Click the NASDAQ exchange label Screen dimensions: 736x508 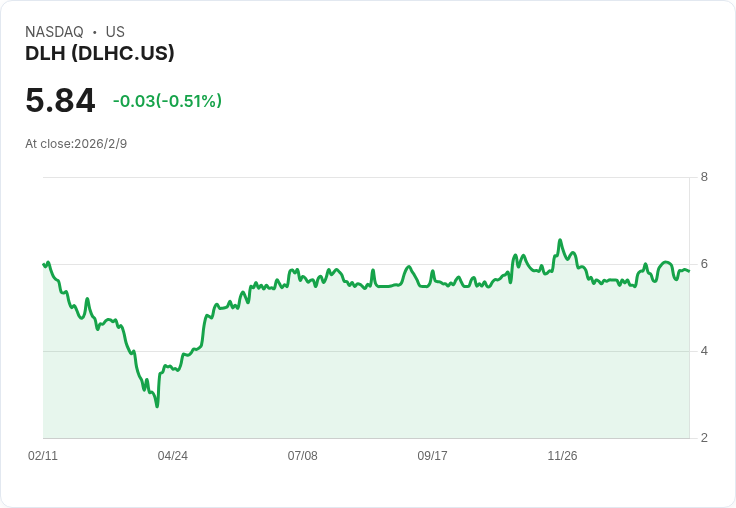54,32
